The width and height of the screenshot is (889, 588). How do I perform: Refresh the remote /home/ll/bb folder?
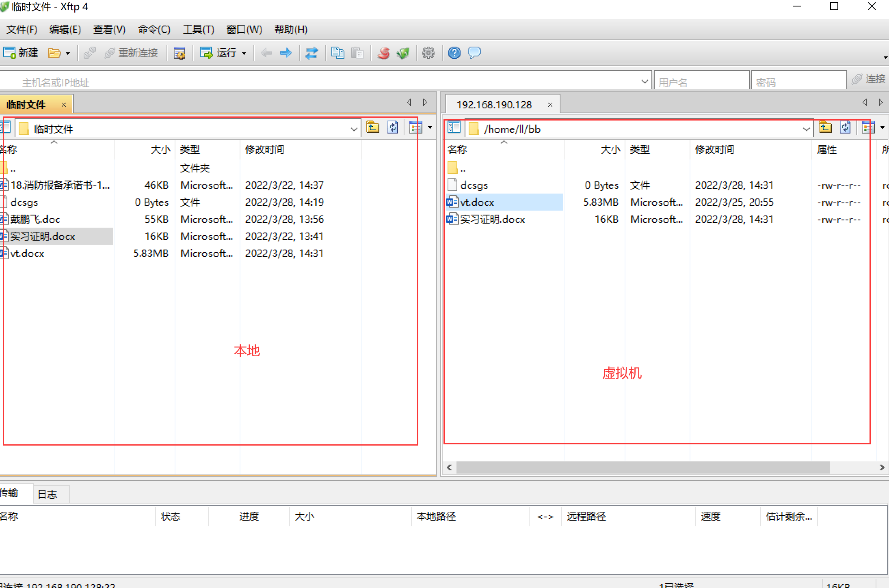[x=846, y=128]
